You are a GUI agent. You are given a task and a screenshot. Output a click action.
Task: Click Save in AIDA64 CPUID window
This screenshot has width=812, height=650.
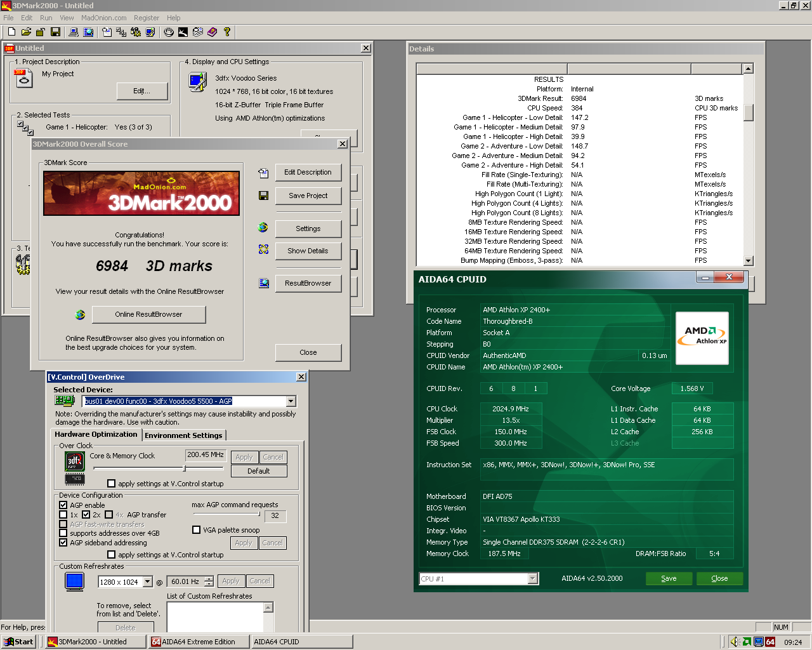coord(669,578)
